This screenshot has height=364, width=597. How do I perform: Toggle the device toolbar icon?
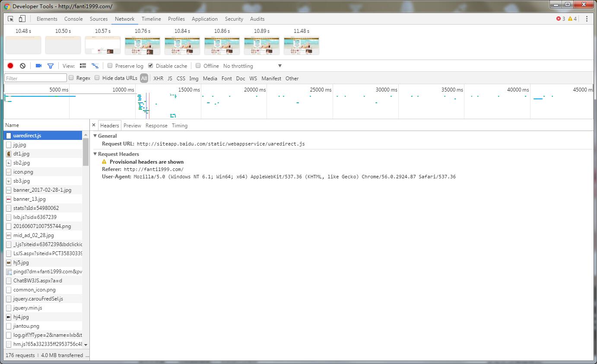pos(22,19)
